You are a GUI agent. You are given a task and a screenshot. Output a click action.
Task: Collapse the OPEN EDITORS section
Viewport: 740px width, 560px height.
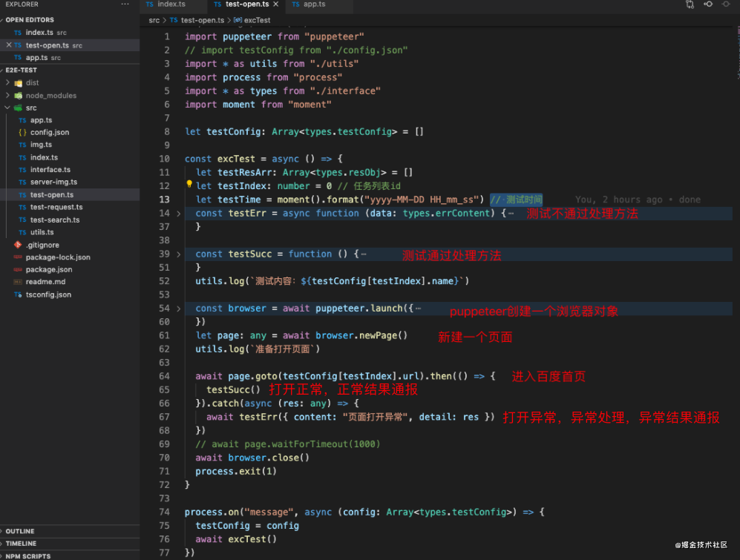(30, 20)
